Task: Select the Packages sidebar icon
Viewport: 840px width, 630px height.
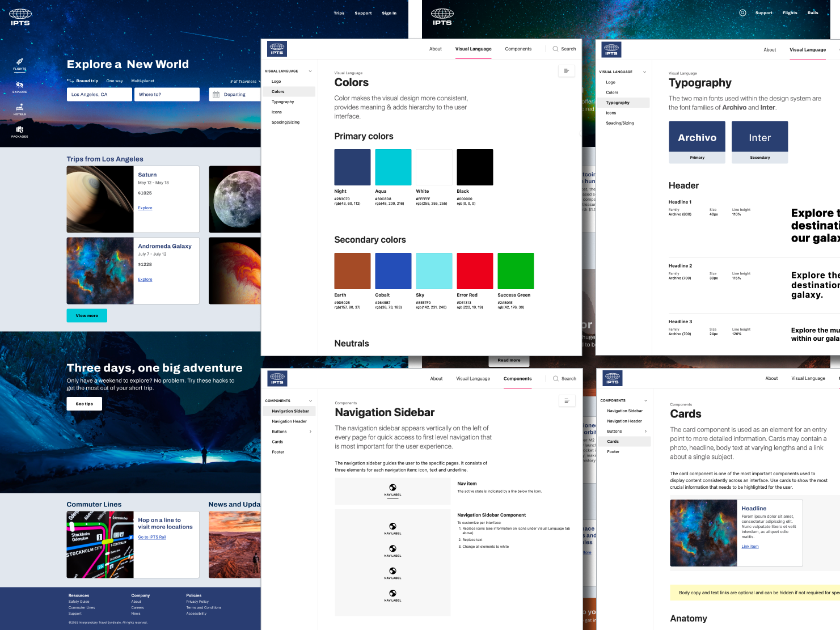Action: click(x=19, y=132)
